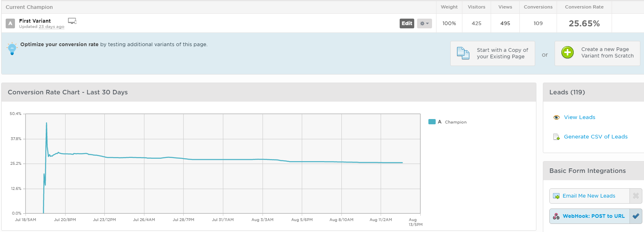Image resolution: width=644 pixels, height=232 pixels.
Task: Click the conversion rate spike on the chart line
Action: [x=47, y=123]
